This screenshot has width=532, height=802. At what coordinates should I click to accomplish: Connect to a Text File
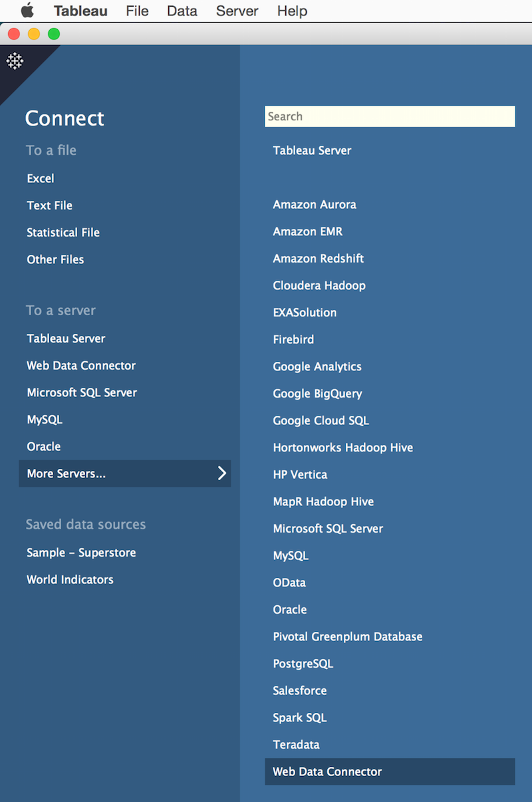(x=50, y=205)
